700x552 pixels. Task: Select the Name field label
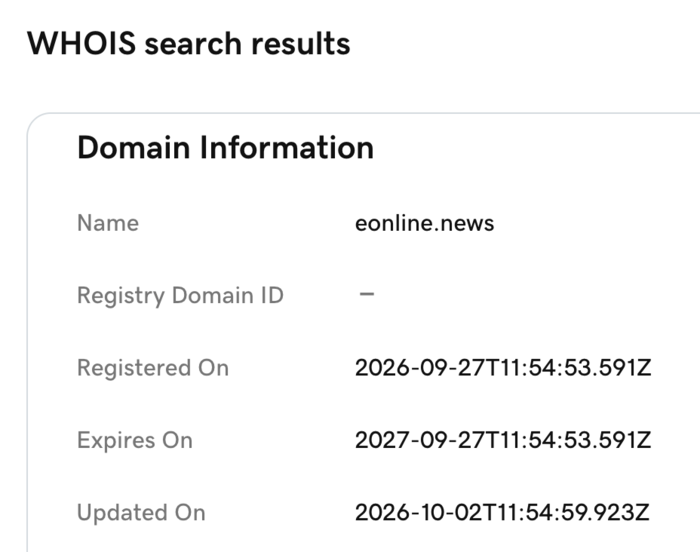point(108,223)
